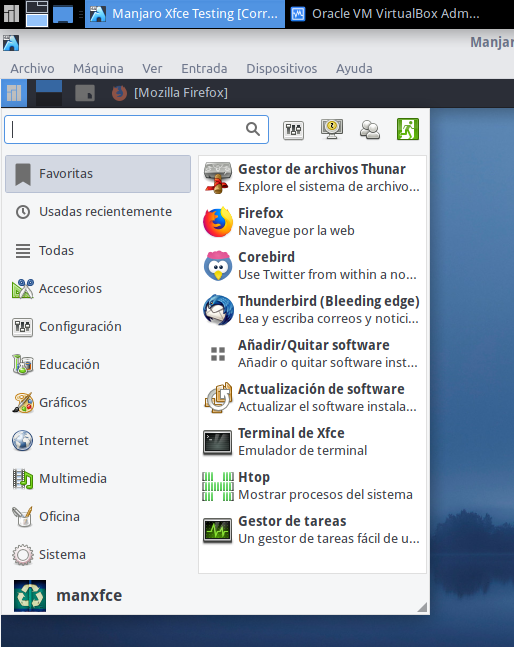Click the show desktop icon in guest panel
This screenshot has width=514, height=647.
click(85, 93)
